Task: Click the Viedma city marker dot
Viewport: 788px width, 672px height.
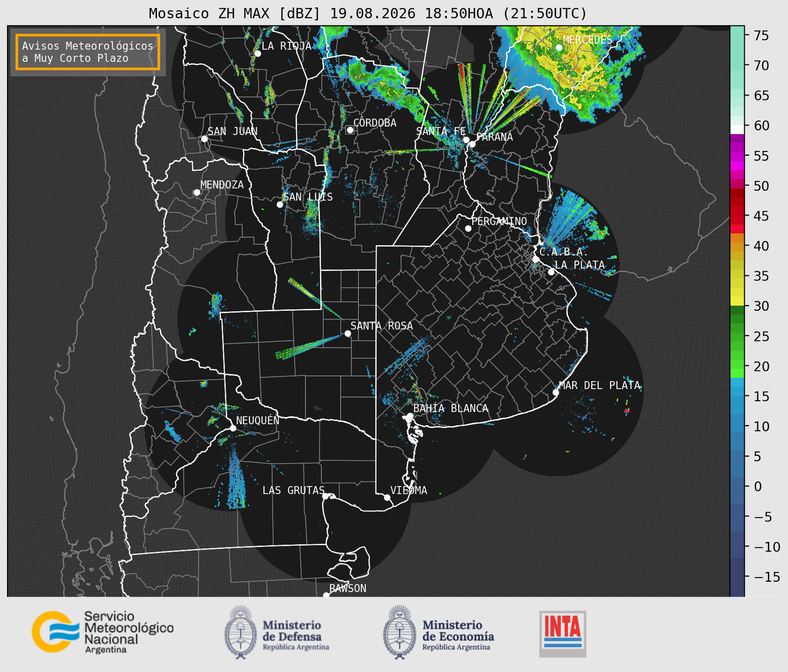Action: (387, 497)
